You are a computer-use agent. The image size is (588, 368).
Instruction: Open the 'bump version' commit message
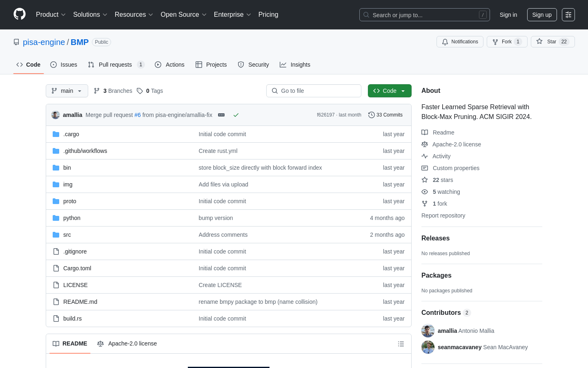click(216, 218)
